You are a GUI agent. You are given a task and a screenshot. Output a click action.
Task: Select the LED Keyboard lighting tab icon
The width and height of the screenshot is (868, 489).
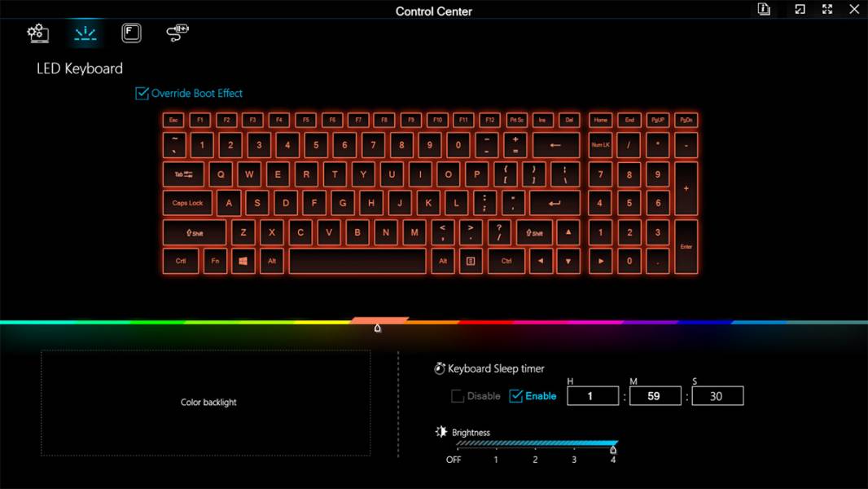click(85, 33)
